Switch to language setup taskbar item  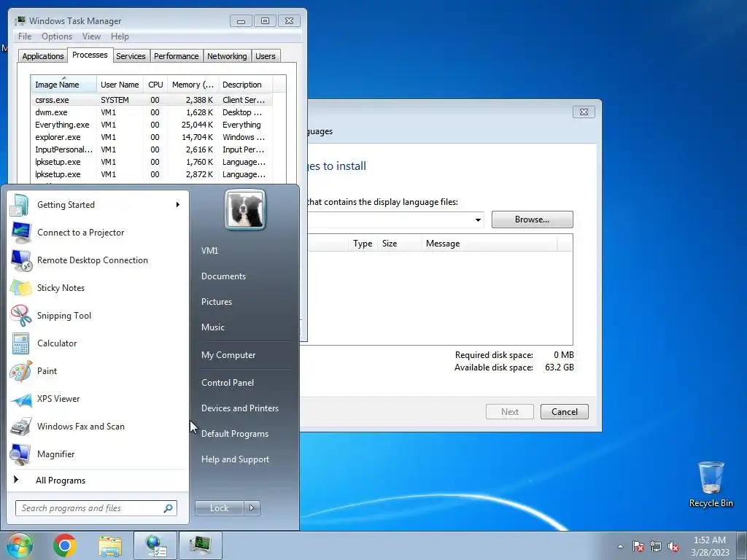(155, 545)
